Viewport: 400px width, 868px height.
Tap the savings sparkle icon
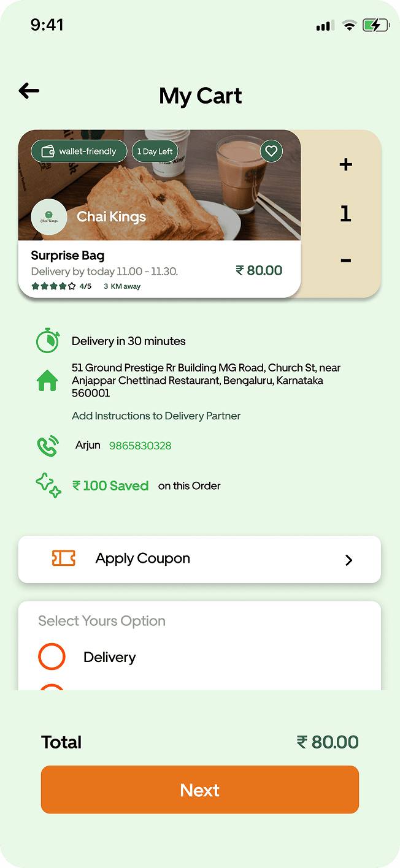point(48,485)
